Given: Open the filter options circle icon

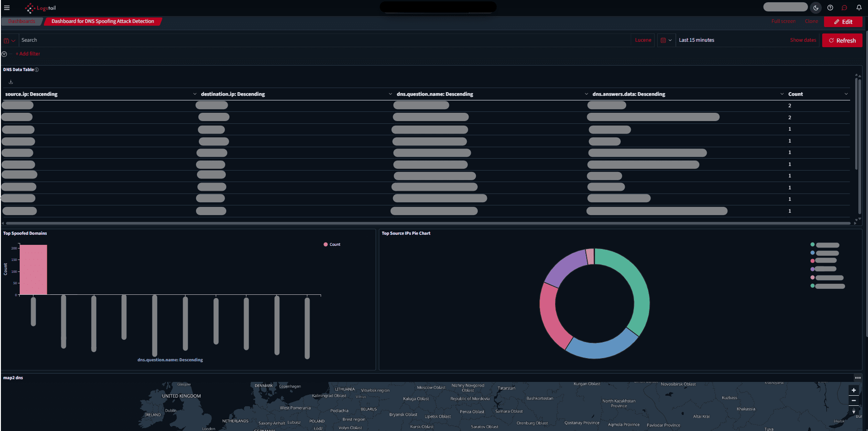Looking at the screenshot, I should click(x=4, y=54).
